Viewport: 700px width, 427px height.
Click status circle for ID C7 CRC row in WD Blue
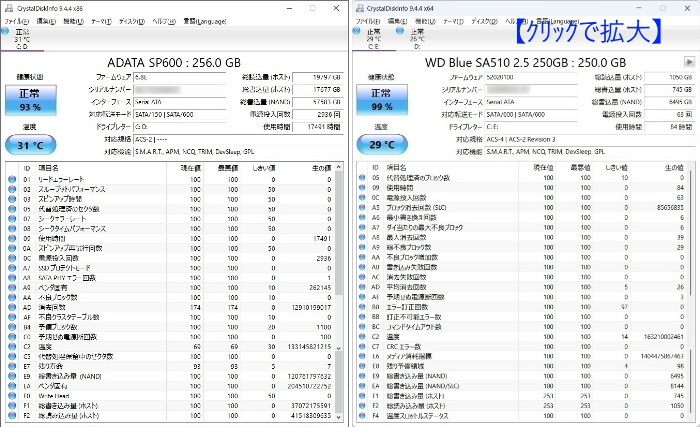click(x=362, y=346)
